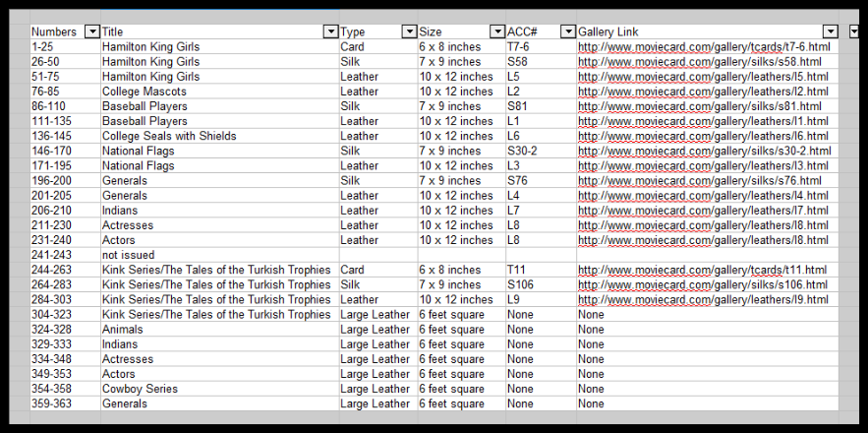868x433 pixels.
Task: Select the 'L9' ACC# cell
Action: pyautogui.click(x=541, y=299)
